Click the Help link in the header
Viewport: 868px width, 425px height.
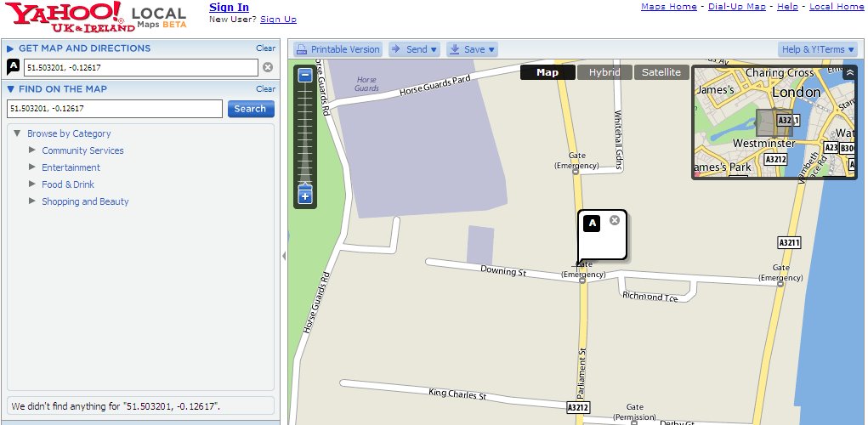787,7
